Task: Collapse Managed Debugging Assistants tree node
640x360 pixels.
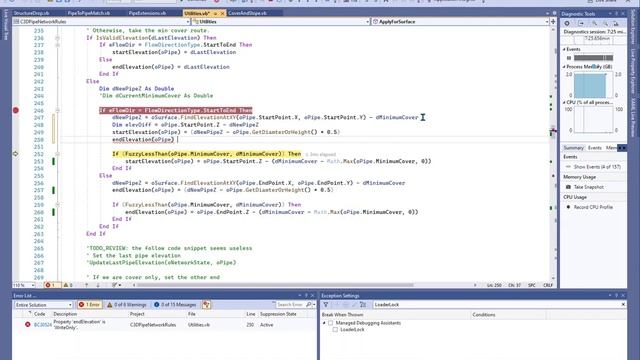Action: (x=324, y=323)
